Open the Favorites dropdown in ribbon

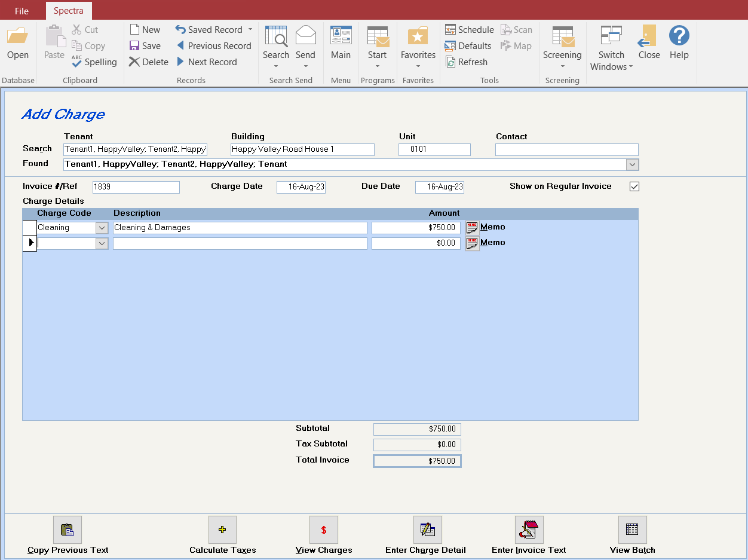418,48
